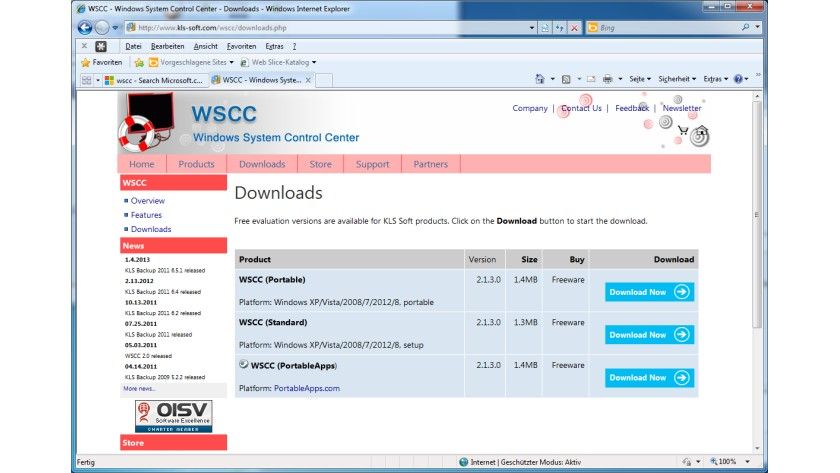Click the dark star toolbar icon
Screen dimensions: 840x473
[x=101, y=47]
